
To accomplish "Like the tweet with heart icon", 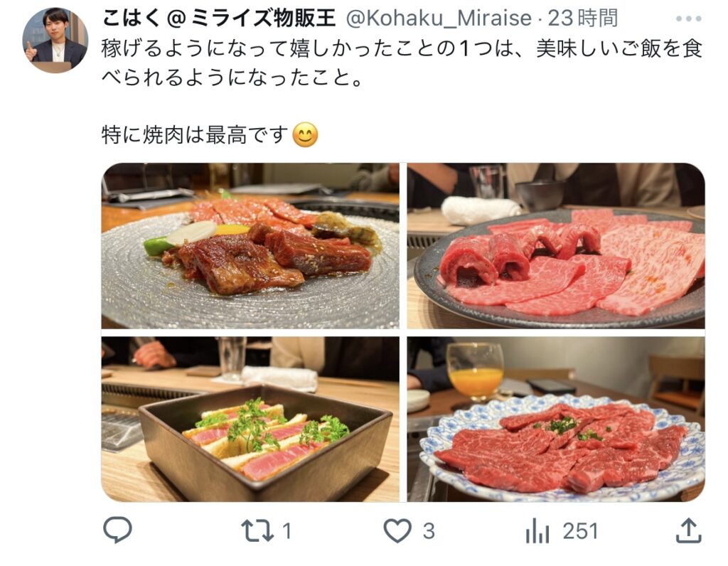I will pos(397,530).
